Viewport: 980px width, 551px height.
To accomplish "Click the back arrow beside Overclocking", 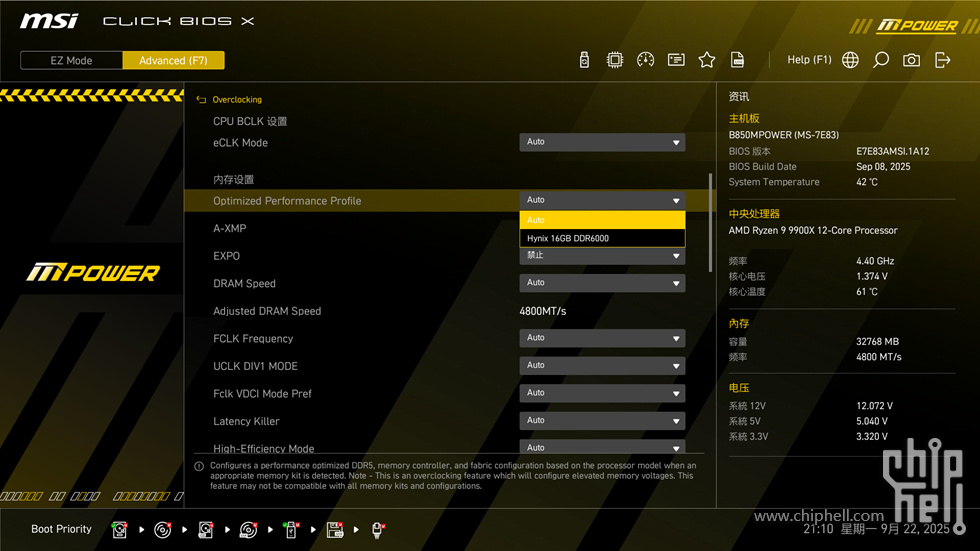I will pos(201,100).
